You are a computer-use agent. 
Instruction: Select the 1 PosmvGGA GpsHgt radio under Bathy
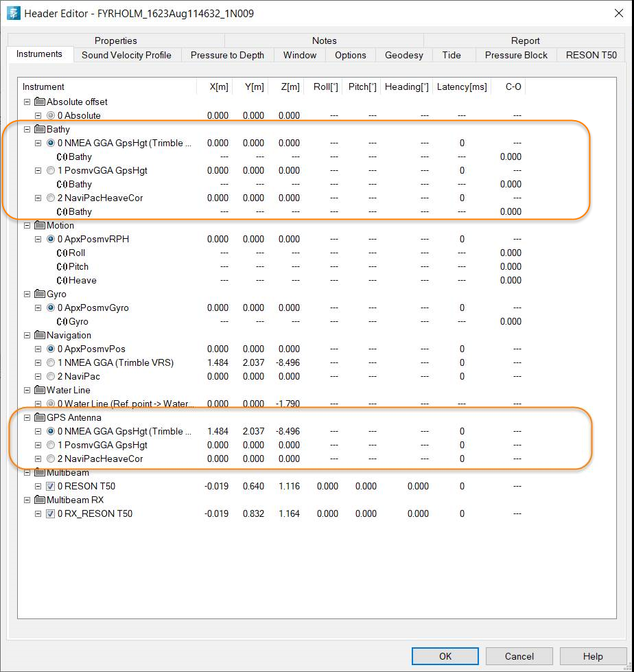click(51, 170)
